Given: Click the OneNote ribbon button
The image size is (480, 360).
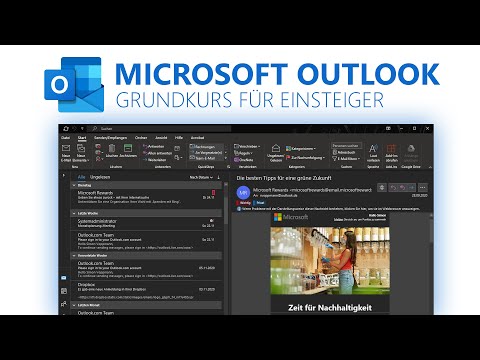Looking at the screenshot, I should tap(244, 160).
